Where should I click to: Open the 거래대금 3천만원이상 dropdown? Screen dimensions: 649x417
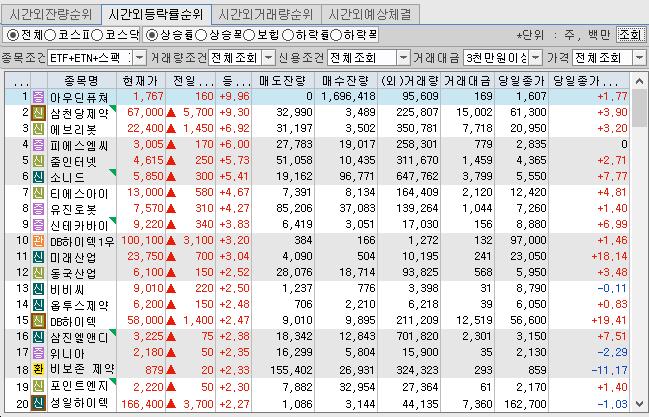point(536,58)
